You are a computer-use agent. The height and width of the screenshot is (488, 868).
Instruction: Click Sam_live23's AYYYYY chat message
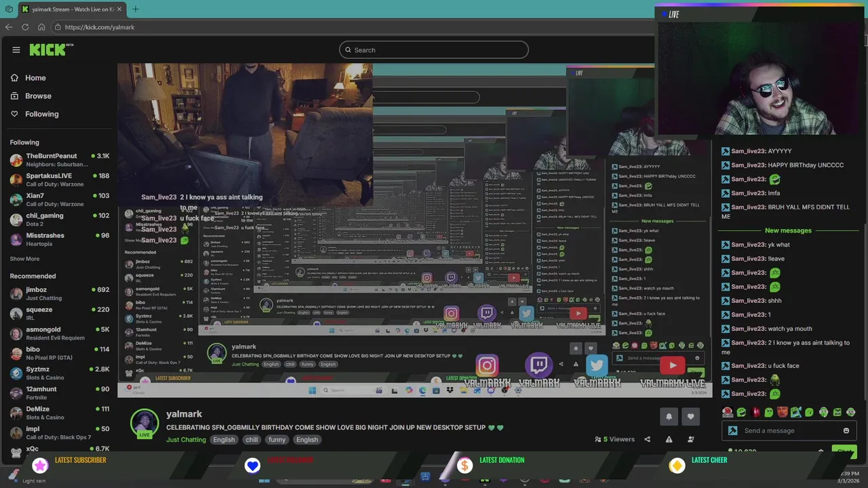[x=756, y=151]
